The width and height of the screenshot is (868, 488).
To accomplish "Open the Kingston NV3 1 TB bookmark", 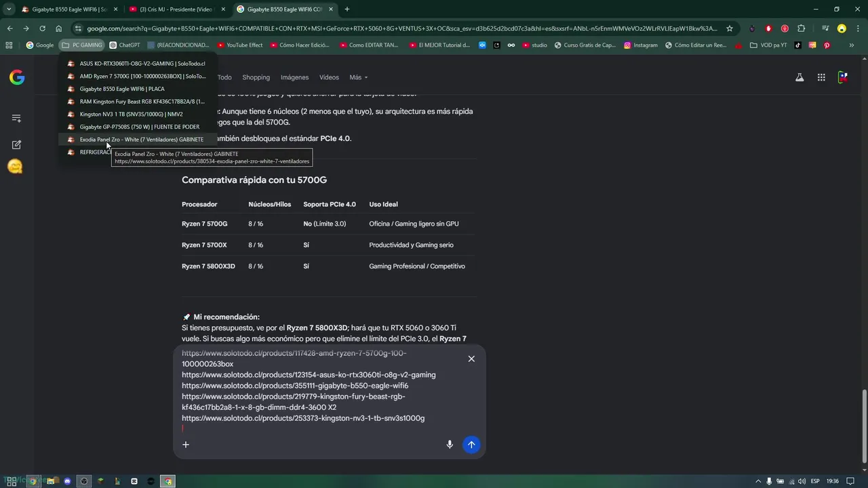I will 138,115.
